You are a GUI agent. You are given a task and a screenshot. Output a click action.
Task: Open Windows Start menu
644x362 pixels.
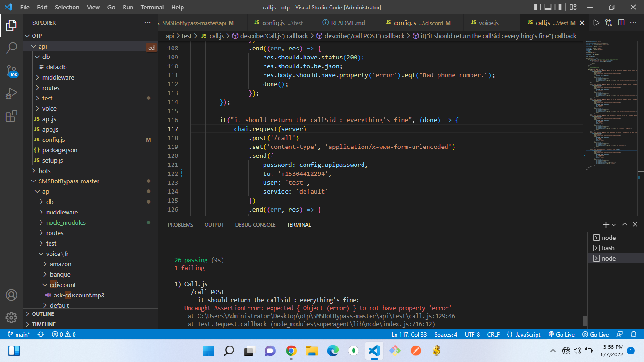click(x=208, y=351)
